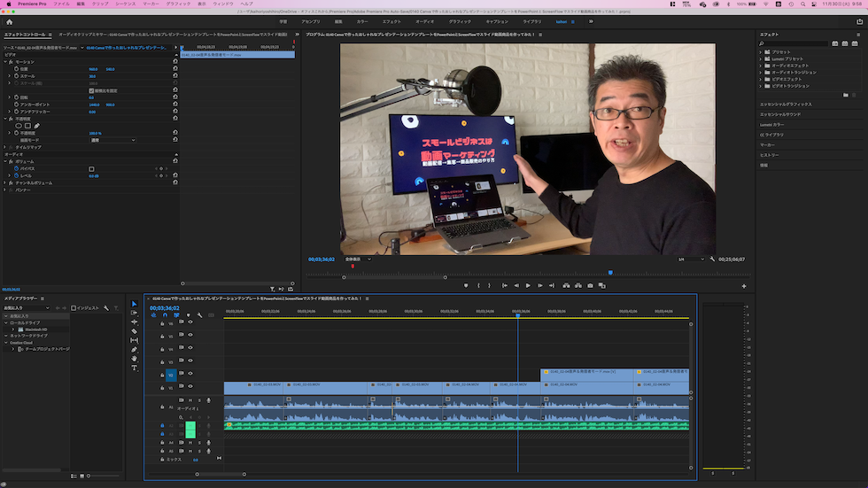Select the Razor tool in the tools panel
Screen dimensions: 868x488
click(135, 331)
